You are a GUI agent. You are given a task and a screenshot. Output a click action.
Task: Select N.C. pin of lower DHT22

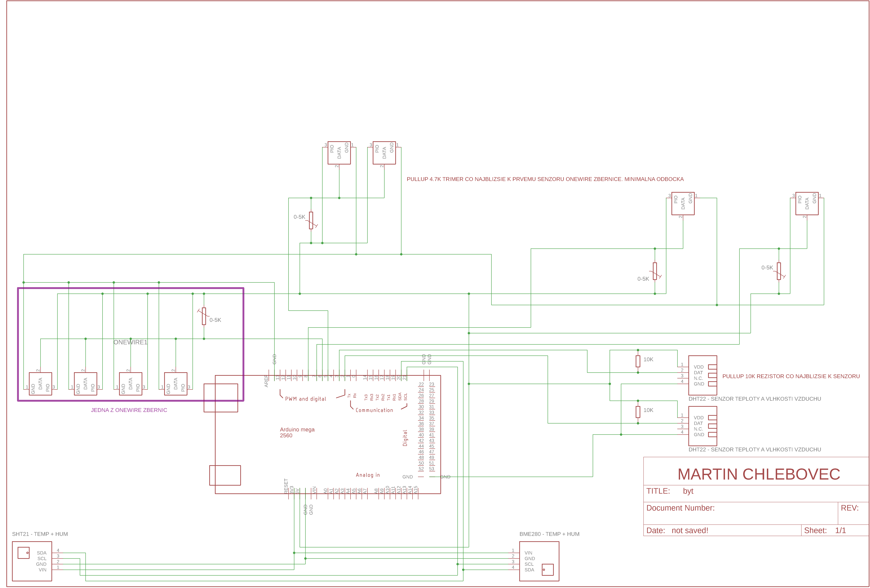(698, 429)
